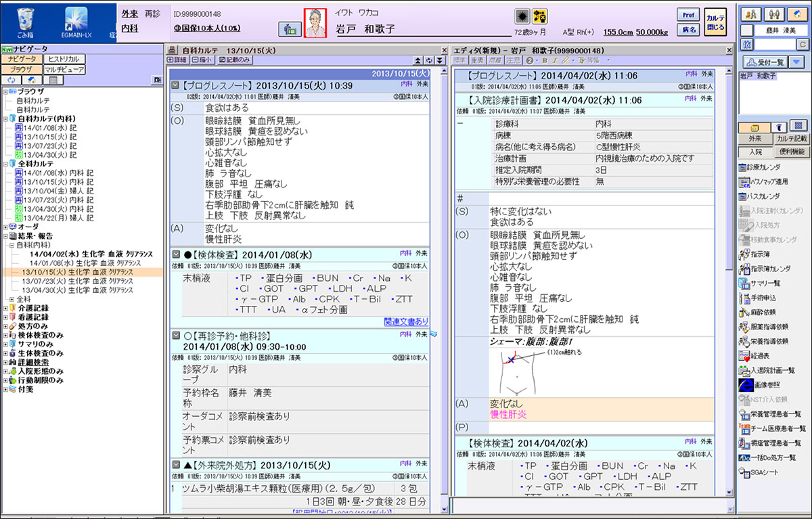Open dropdown arrow next to 受付一覧
Viewport: 812px width, 519px height.
(796, 62)
